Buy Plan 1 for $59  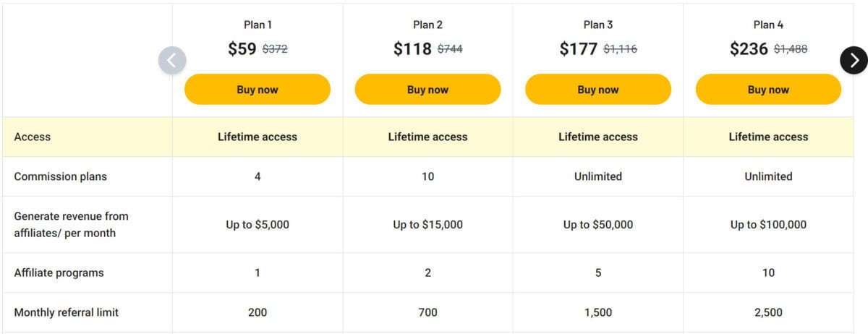tap(258, 90)
